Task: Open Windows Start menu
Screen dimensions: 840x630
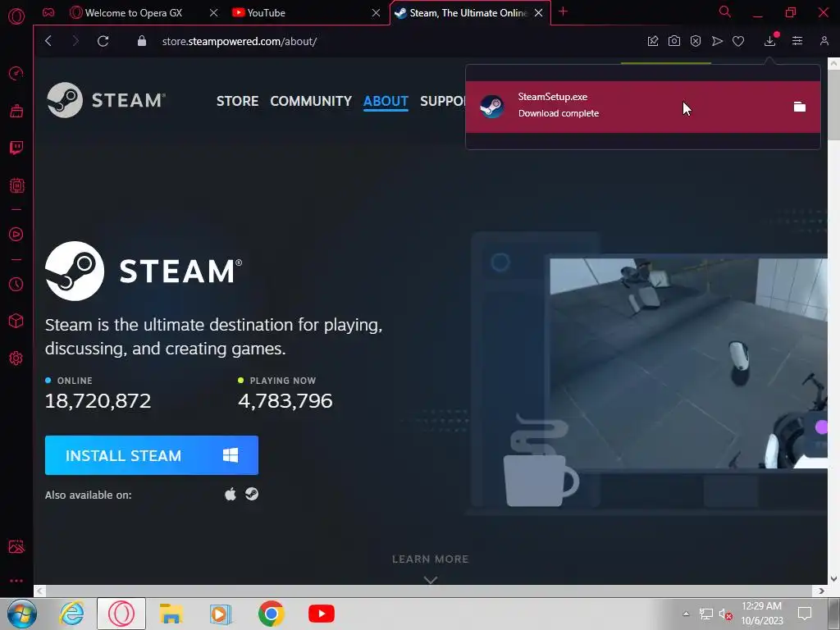Action: pyautogui.click(x=22, y=614)
